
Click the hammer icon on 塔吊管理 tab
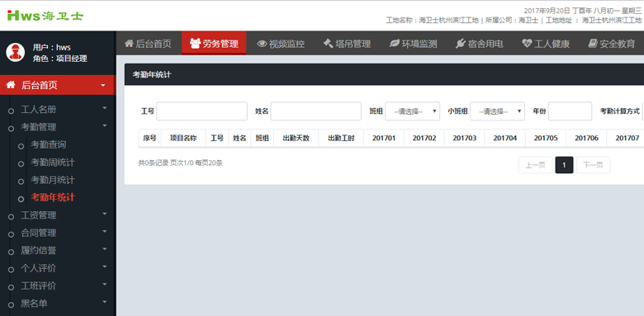pos(328,43)
